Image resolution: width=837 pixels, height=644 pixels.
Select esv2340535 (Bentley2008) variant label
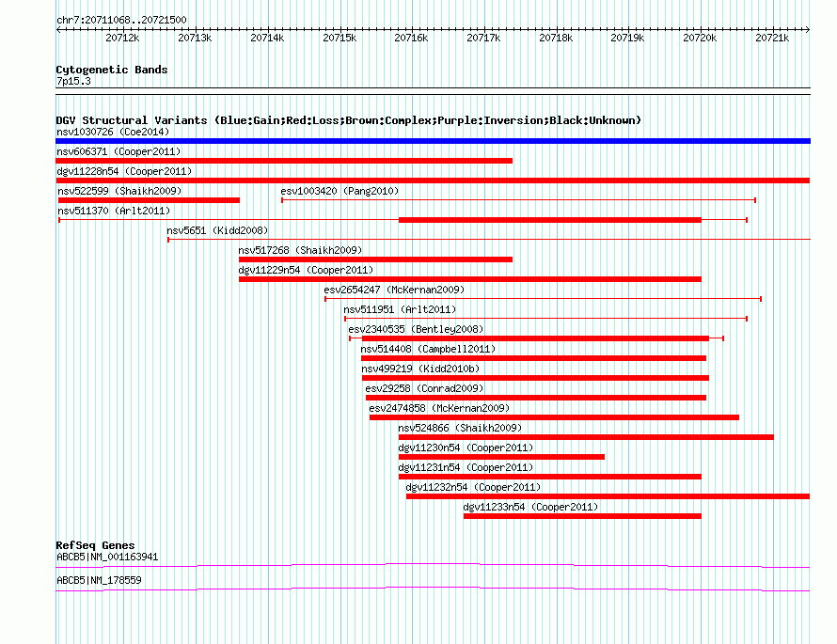point(416,329)
